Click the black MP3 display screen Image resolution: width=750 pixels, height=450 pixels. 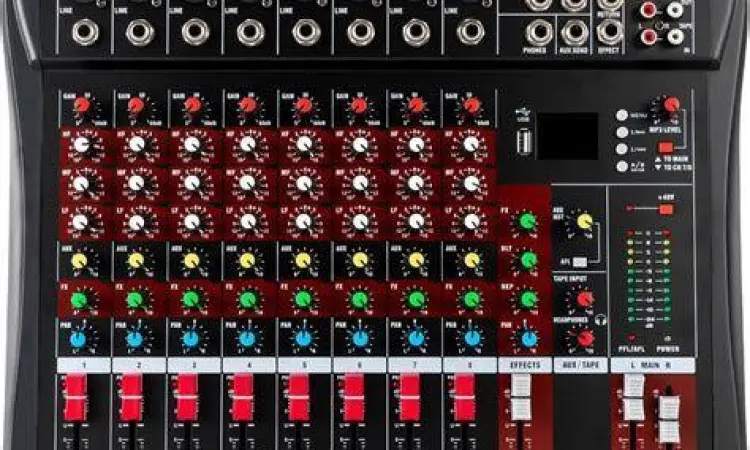click(568, 136)
